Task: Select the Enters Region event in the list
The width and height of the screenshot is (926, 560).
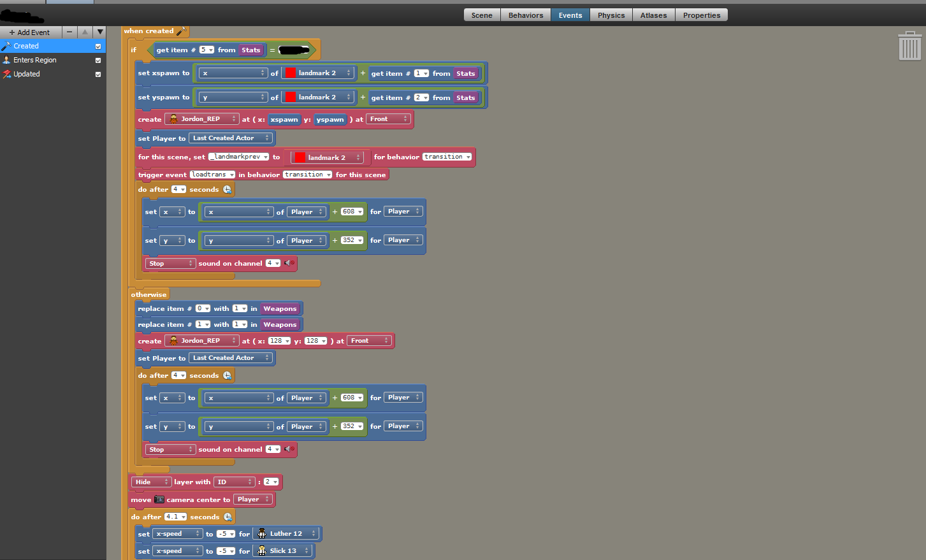Action: tap(35, 61)
